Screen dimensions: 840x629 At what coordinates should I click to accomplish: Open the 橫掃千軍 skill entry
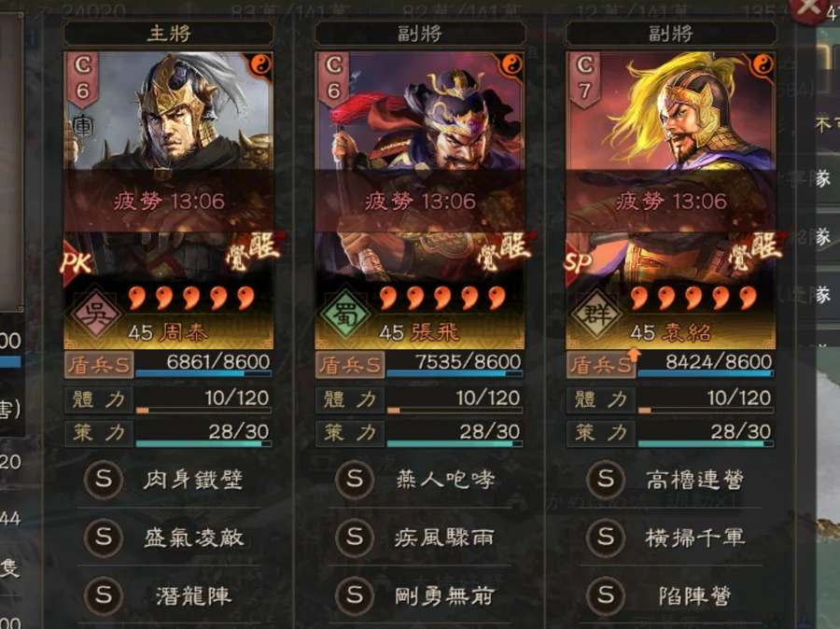tap(694, 537)
